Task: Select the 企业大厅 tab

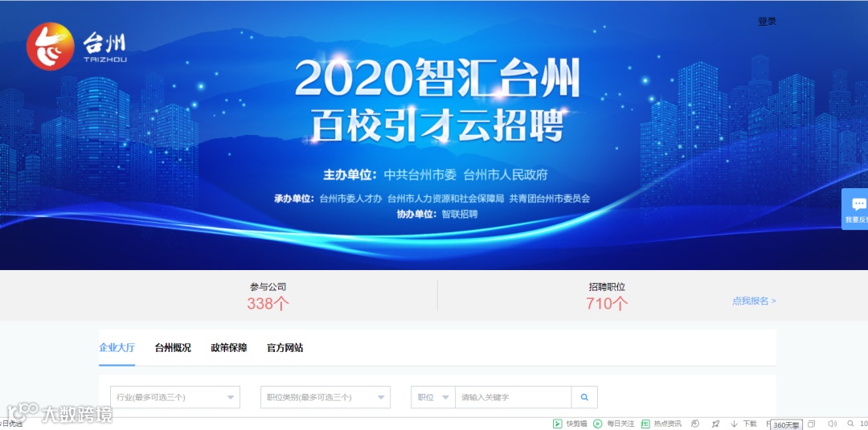Action: [x=117, y=348]
